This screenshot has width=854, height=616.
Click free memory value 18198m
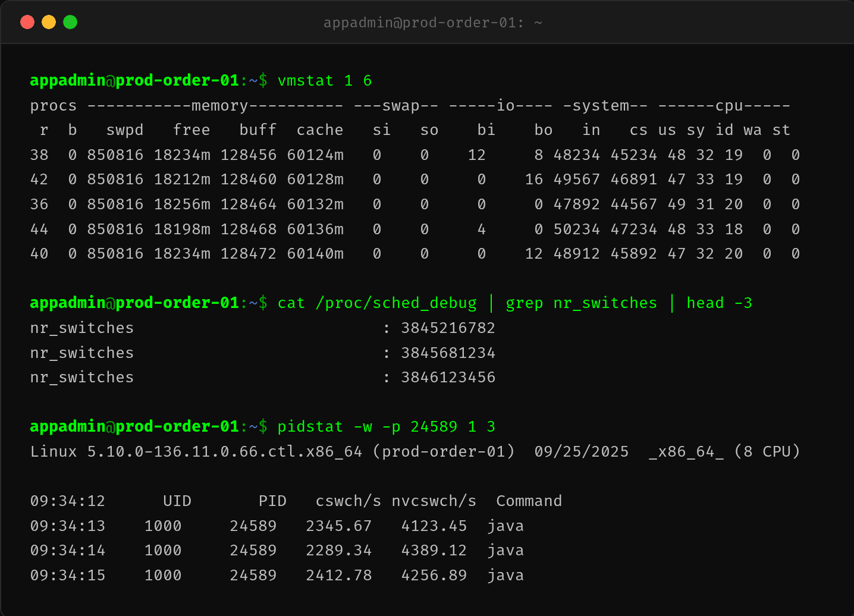click(182, 229)
